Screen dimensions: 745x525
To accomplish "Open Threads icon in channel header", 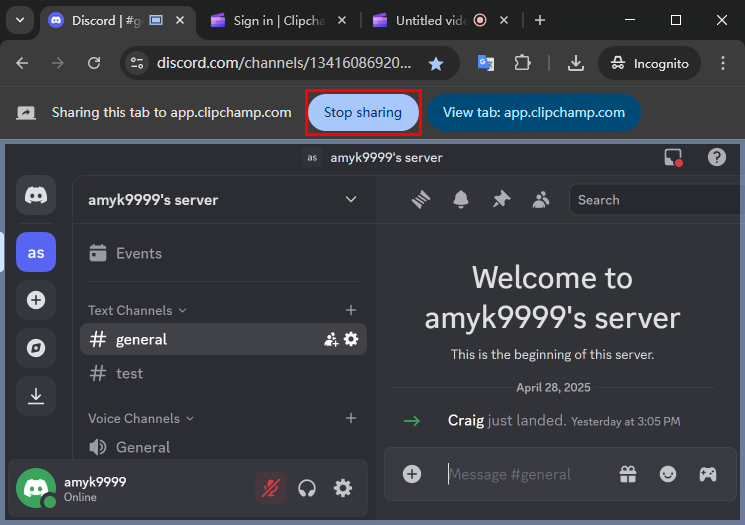I will pos(421,200).
